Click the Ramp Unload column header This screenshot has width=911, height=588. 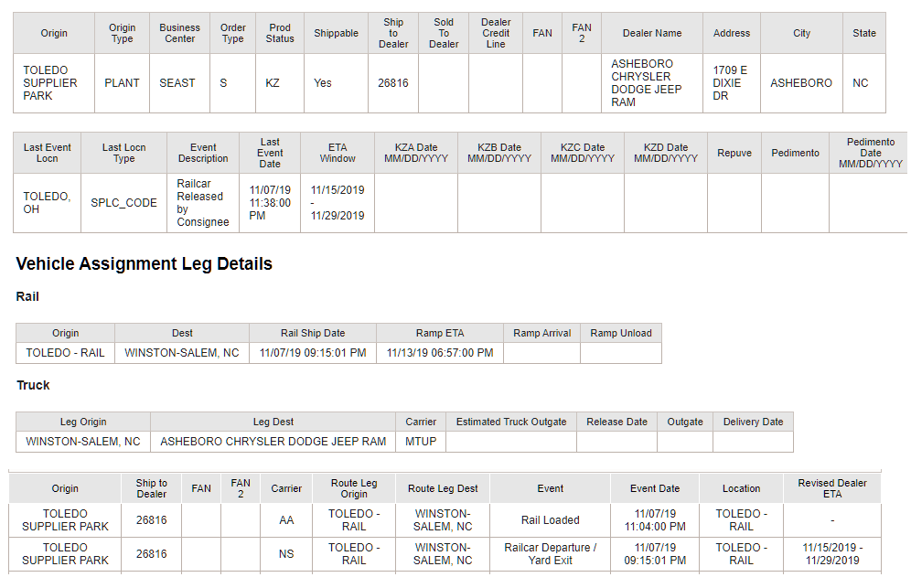[620, 333]
